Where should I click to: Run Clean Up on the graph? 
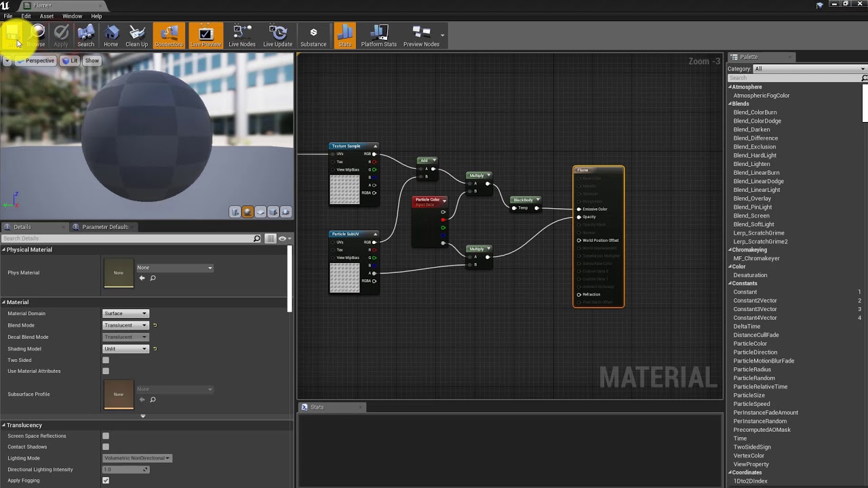(x=136, y=36)
